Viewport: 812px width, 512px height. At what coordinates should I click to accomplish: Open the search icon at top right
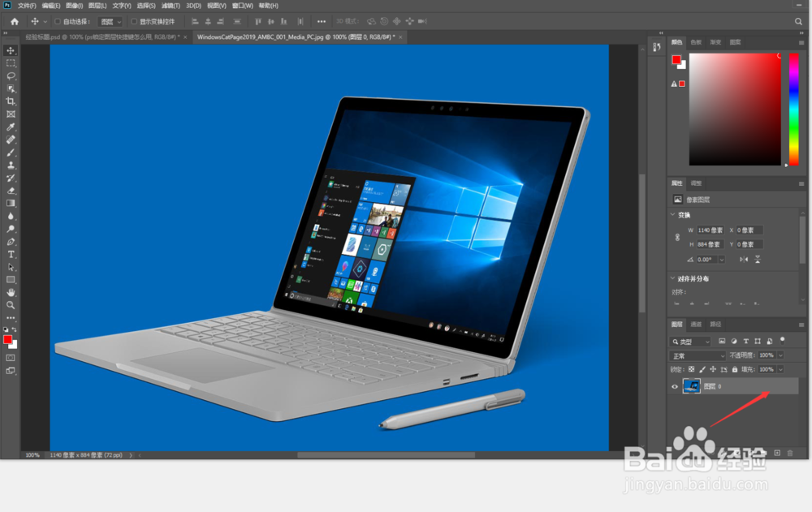pyautogui.click(x=798, y=21)
